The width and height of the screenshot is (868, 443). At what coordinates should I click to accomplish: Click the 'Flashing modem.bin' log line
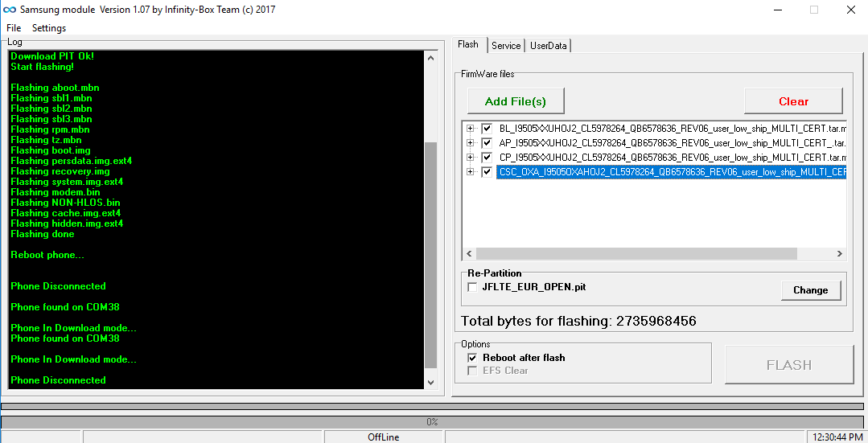[x=56, y=192]
